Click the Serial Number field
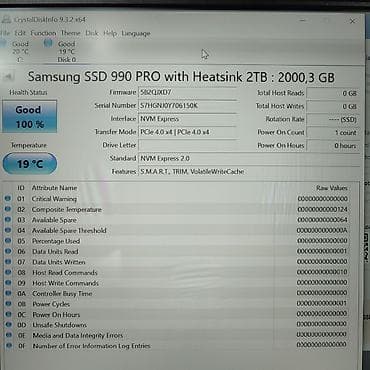370x370 pixels. (x=187, y=106)
